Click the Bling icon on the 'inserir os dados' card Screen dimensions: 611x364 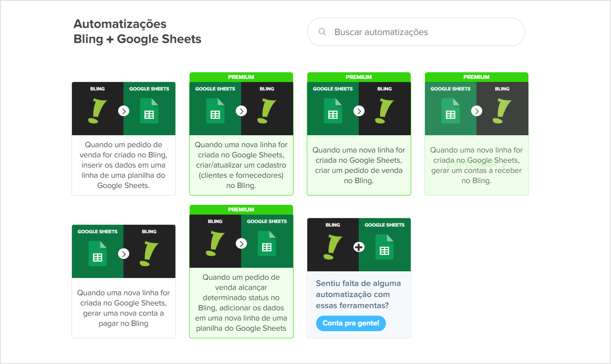click(x=97, y=111)
